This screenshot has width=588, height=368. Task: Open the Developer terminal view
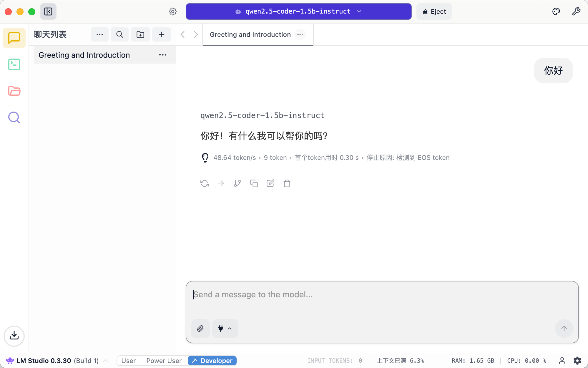coord(14,64)
